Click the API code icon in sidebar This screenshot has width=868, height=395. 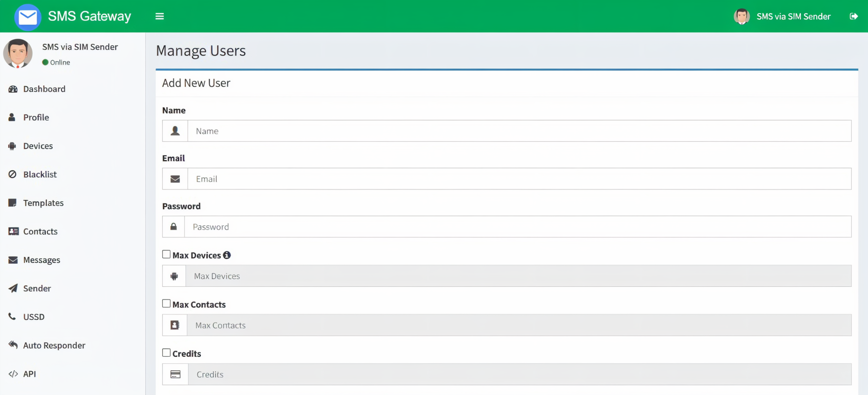13,374
